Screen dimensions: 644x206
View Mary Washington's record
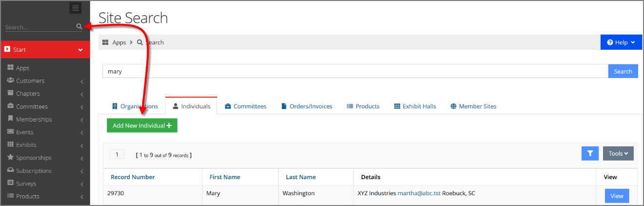[617, 196]
